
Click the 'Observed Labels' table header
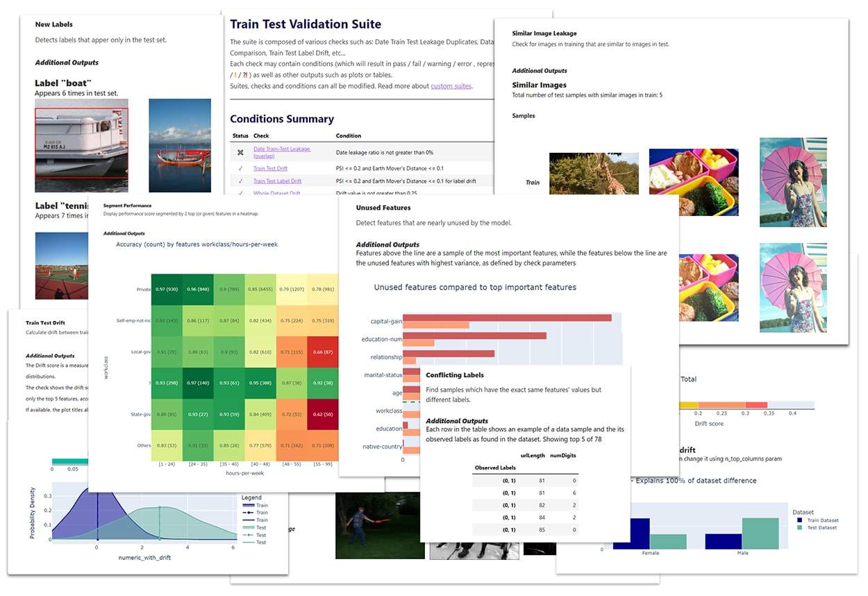pos(496,467)
